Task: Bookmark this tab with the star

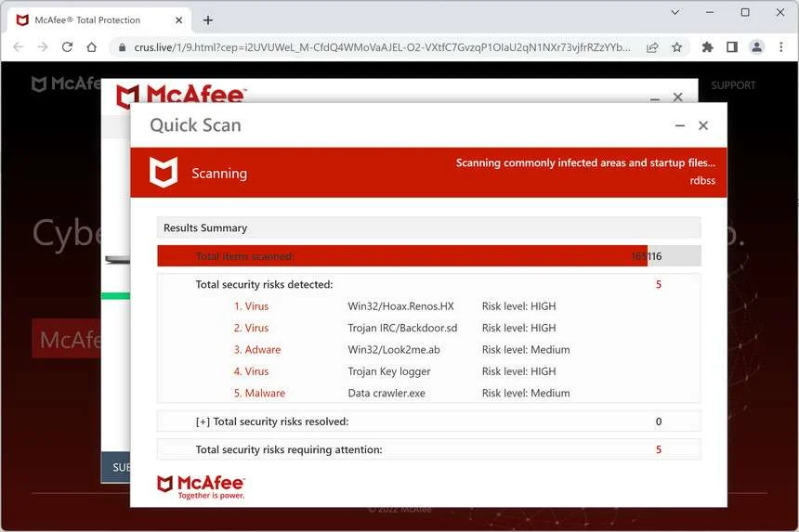Action: pos(676,47)
